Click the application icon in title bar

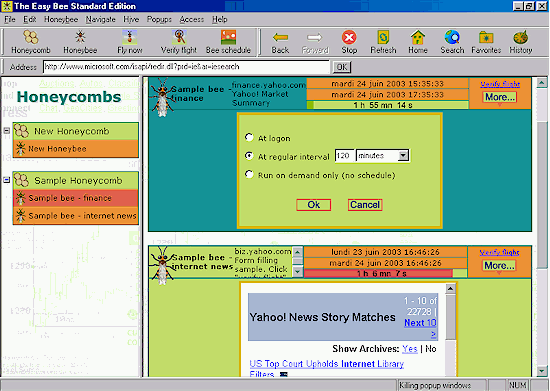7,6
